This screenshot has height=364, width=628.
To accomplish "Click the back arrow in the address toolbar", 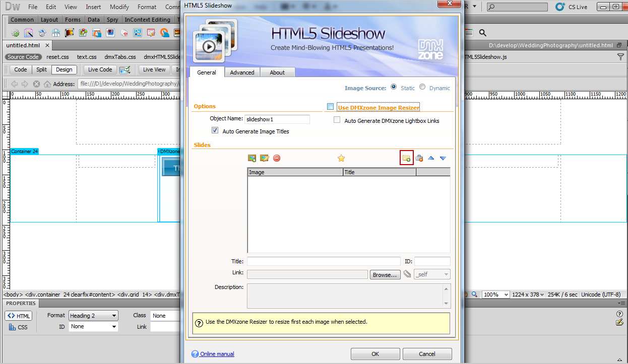I will (15, 84).
